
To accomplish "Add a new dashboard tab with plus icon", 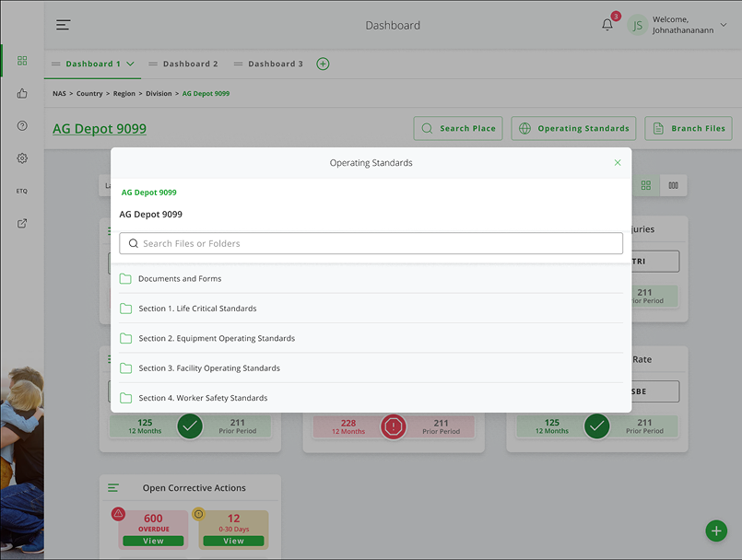I will (x=323, y=64).
